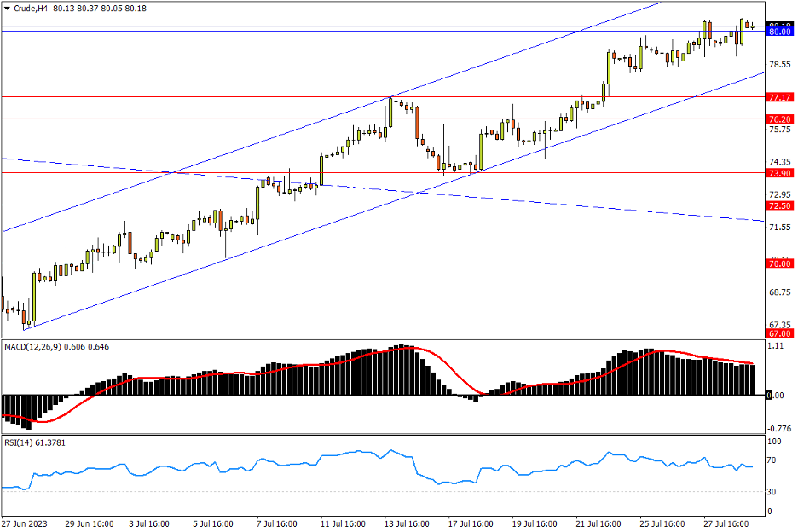798x532 pixels.
Task: Click the RSI 70 level scale label
Action: [774, 460]
